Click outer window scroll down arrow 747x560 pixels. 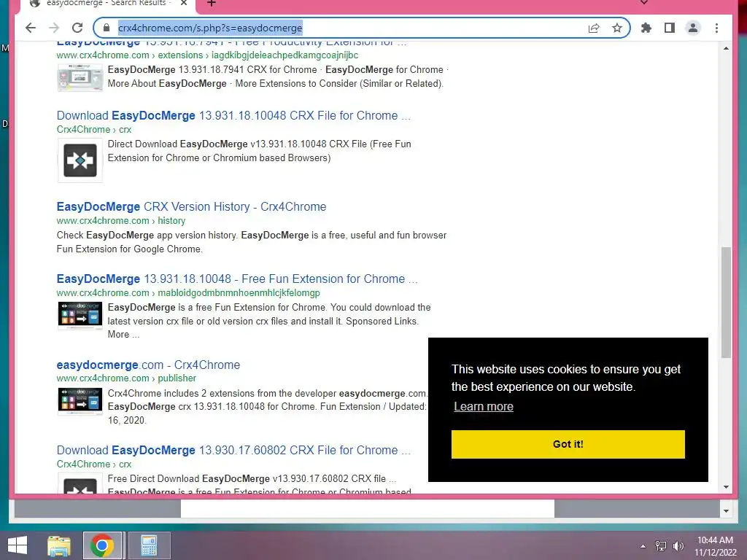point(726,511)
